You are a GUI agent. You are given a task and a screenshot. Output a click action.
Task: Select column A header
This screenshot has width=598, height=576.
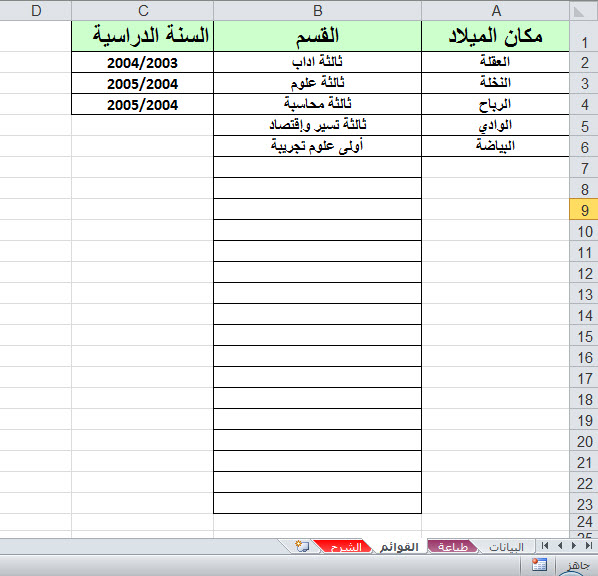coord(495,11)
